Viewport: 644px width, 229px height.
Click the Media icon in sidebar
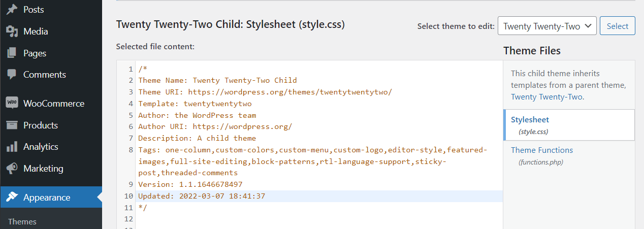[12, 31]
